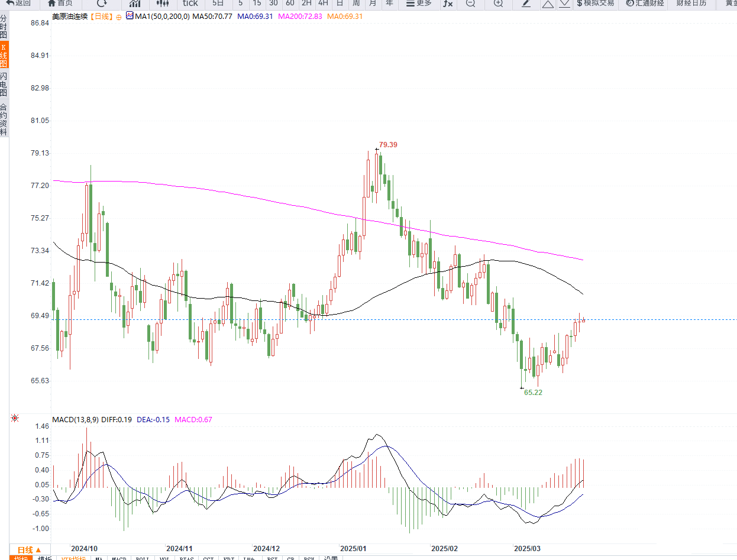Click the DEA:-0.15 value
Screen dimensions: 737x560
click(153, 420)
